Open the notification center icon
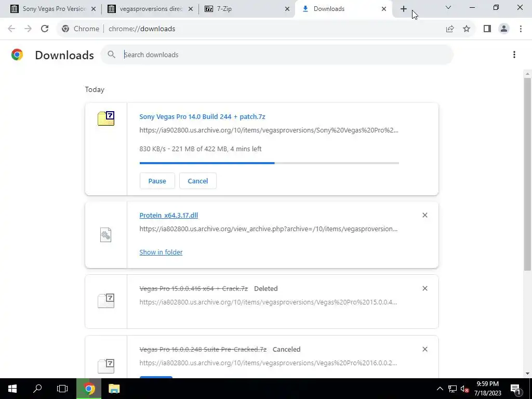Viewport: 532px width, 399px height. pyautogui.click(x=516, y=389)
